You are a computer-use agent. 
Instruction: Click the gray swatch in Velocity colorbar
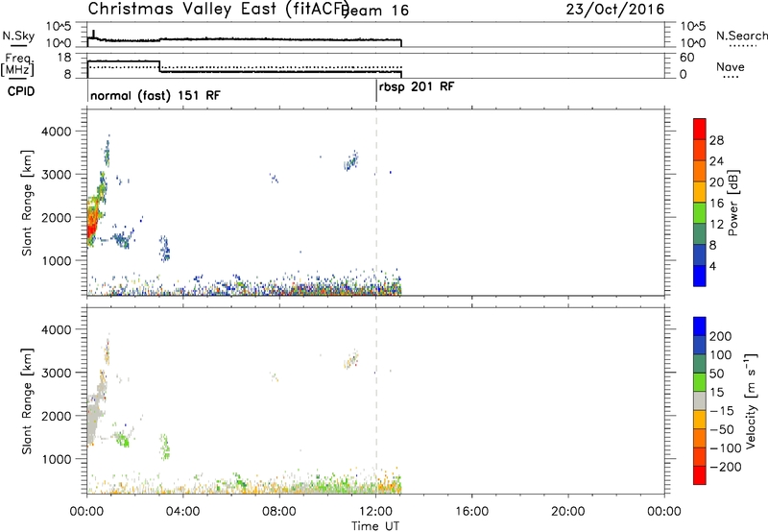(700, 401)
